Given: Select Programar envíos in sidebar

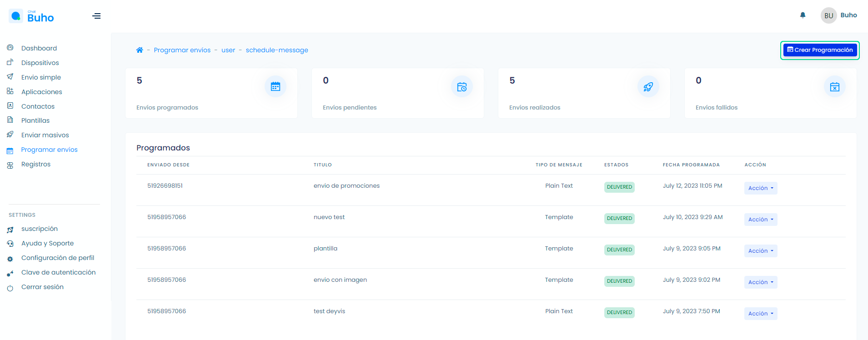Looking at the screenshot, I should tap(49, 150).
